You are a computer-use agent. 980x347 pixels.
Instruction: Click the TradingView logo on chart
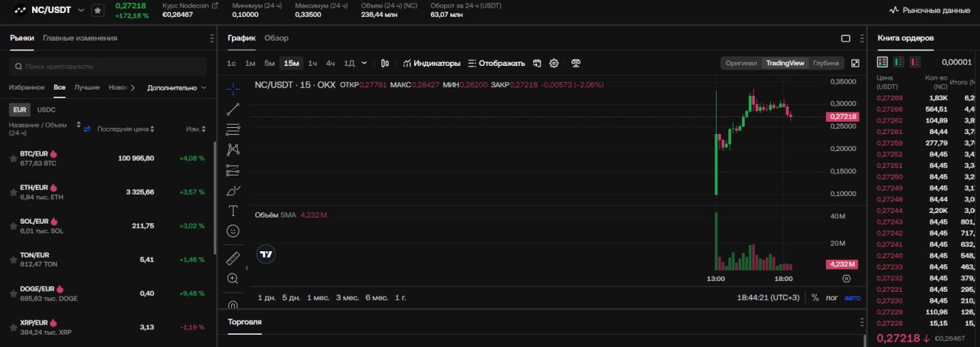click(266, 254)
